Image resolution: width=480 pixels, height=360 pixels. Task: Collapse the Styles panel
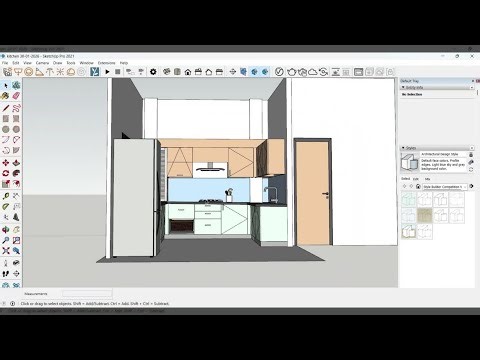(403, 148)
